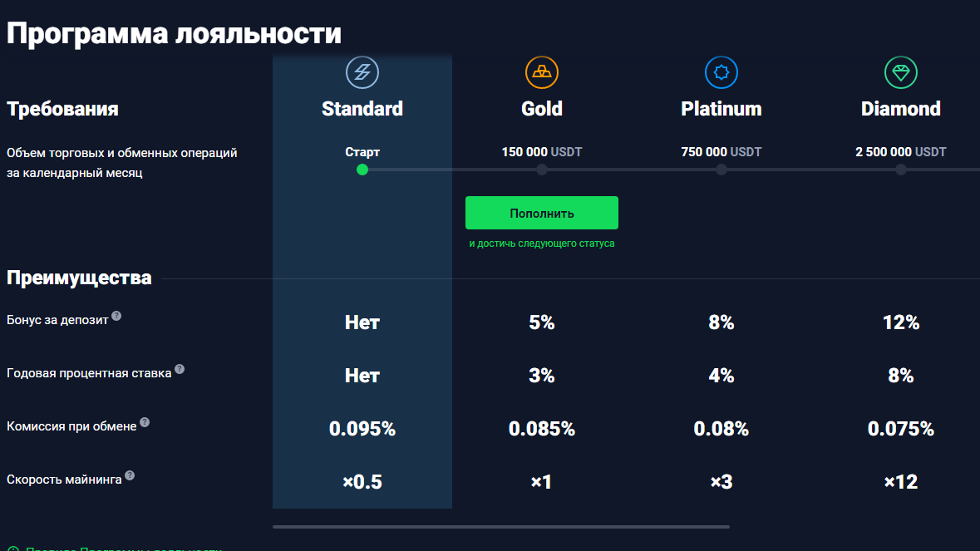980x551 pixels.
Task: Click the Platinum tier badge icon
Action: 721,72
